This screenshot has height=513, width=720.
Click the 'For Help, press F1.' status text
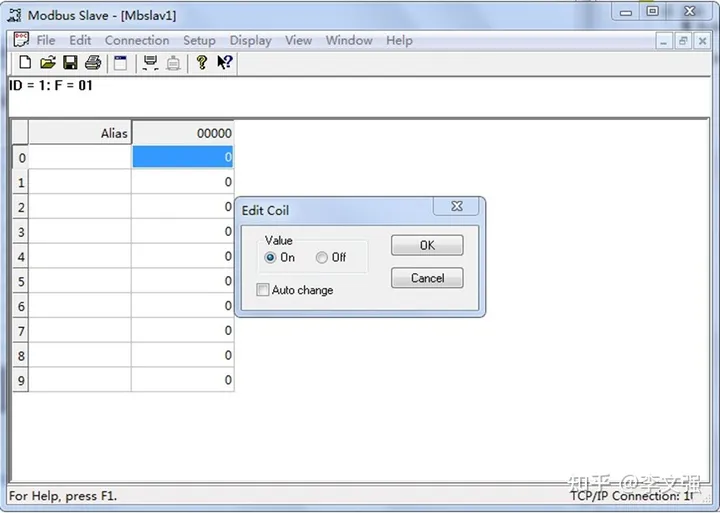[63, 496]
